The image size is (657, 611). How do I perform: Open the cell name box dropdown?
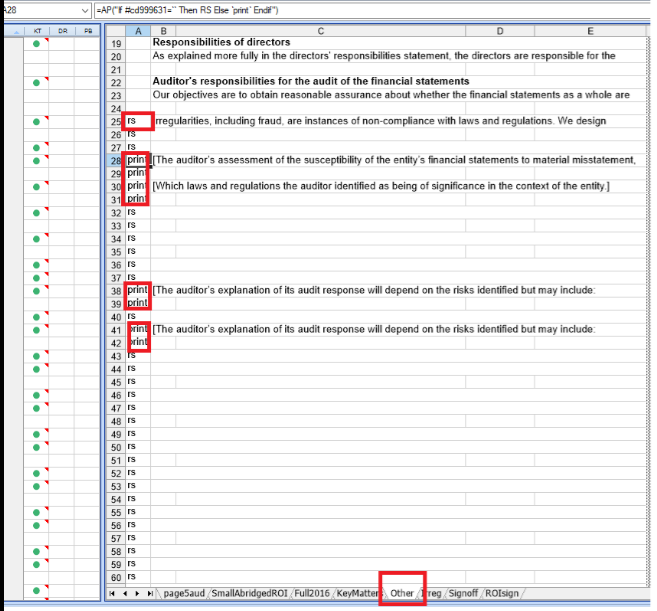point(85,10)
